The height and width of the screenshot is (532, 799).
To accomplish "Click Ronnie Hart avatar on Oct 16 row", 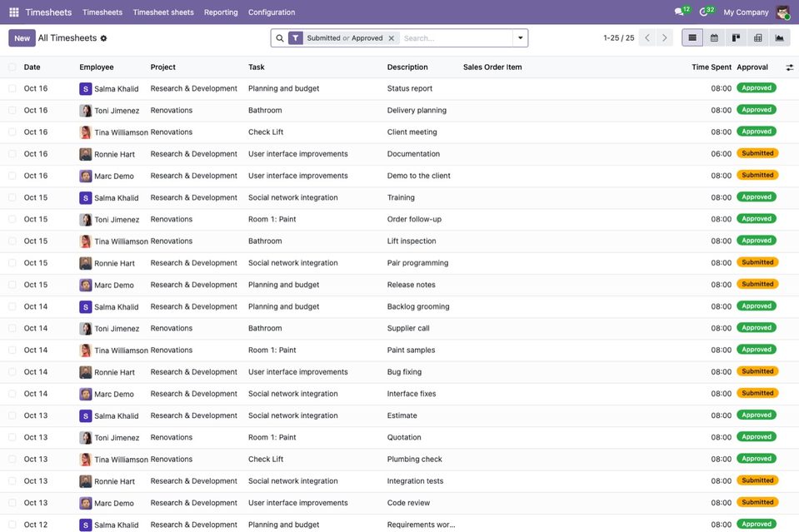I will [86, 154].
